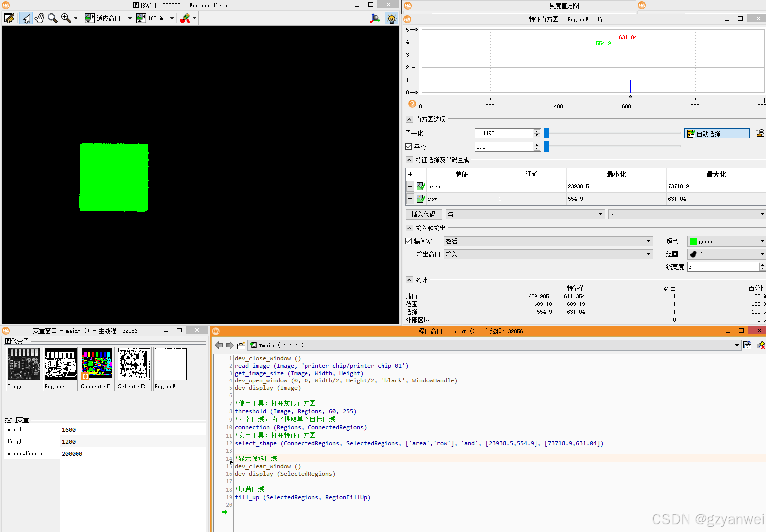Click the 自动选择 auto select button
766x532 pixels.
(x=717, y=133)
